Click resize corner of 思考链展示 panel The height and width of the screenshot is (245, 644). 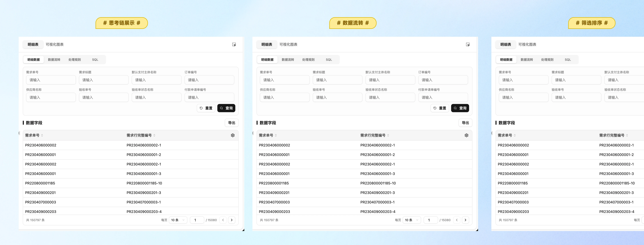click(243, 230)
